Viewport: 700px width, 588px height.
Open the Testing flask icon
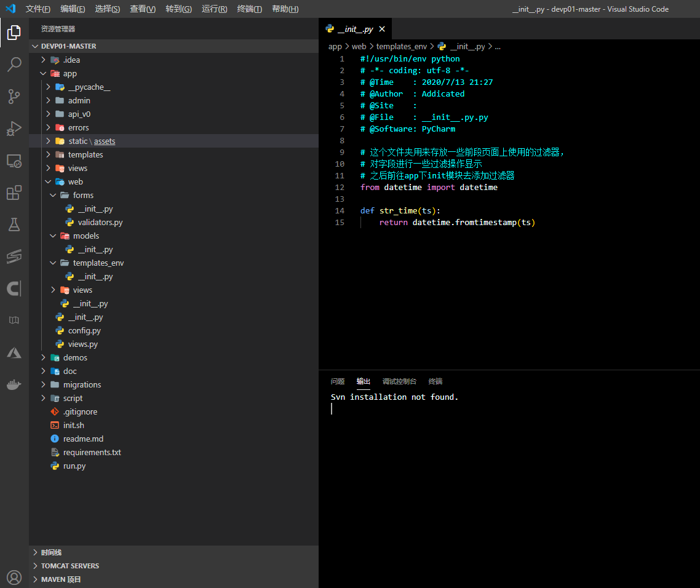[14, 224]
